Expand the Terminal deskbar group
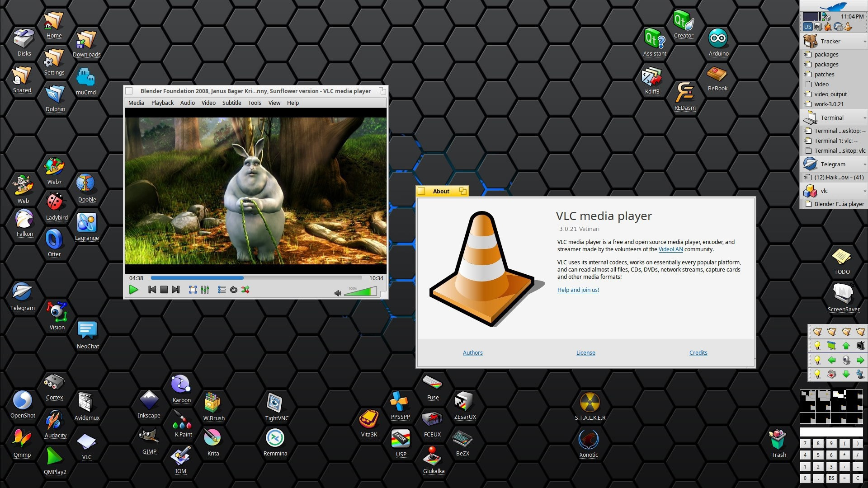Viewport: 868px width, 488px height. point(864,118)
